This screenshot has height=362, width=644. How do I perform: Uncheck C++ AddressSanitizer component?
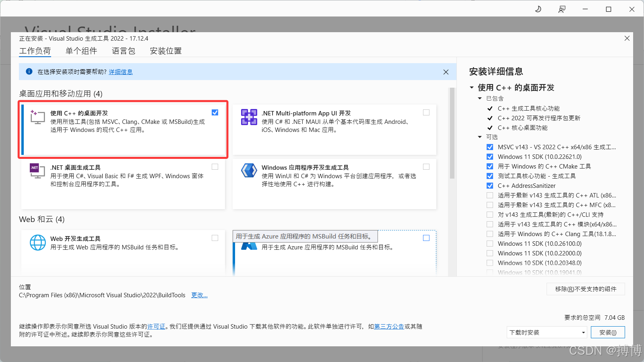(x=490, y=186)
